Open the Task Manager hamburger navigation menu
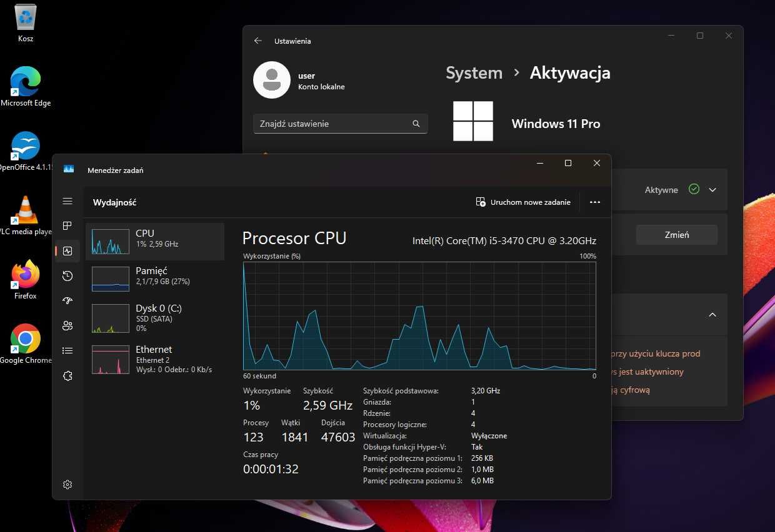The image size is (775, 532). [67, 201]
